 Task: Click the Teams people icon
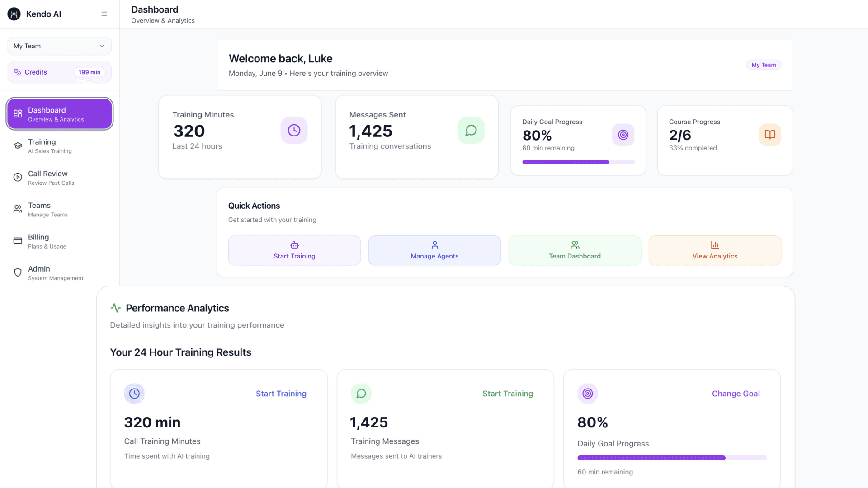click(x=18, y=209)
